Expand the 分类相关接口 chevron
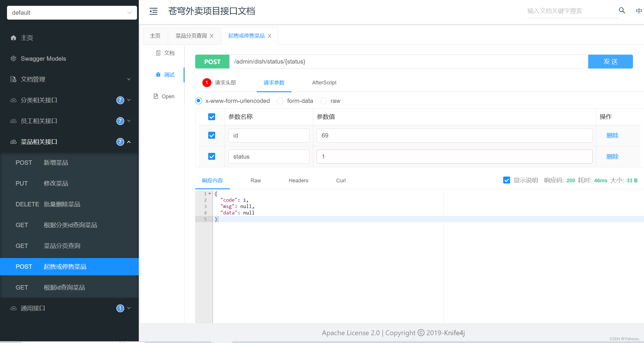 coord(129,100)
